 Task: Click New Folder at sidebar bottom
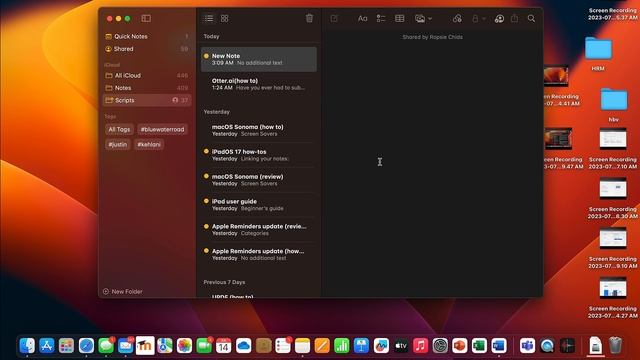(x=123, y=291)
